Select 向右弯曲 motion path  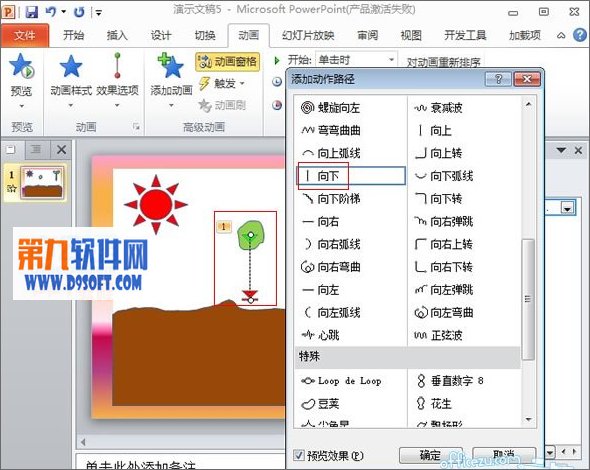(x=331, y=267)
